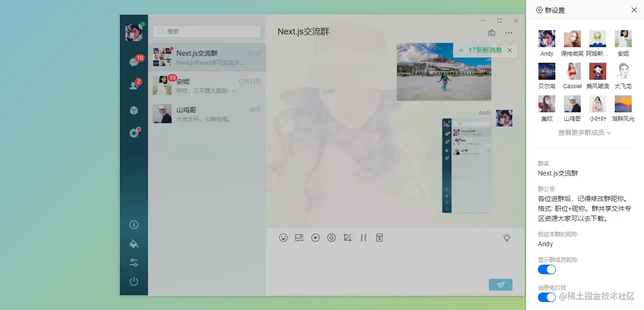This screenshot has width=644, height=310.
Task: Expand 查看更多群成员 list
Action: pos(585,133)
